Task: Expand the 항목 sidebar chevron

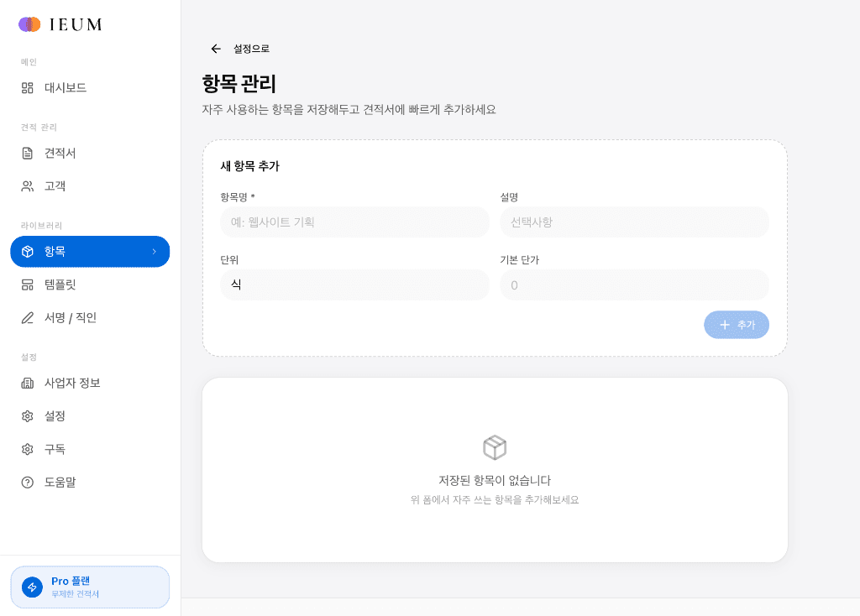Action: click(154, 251)
